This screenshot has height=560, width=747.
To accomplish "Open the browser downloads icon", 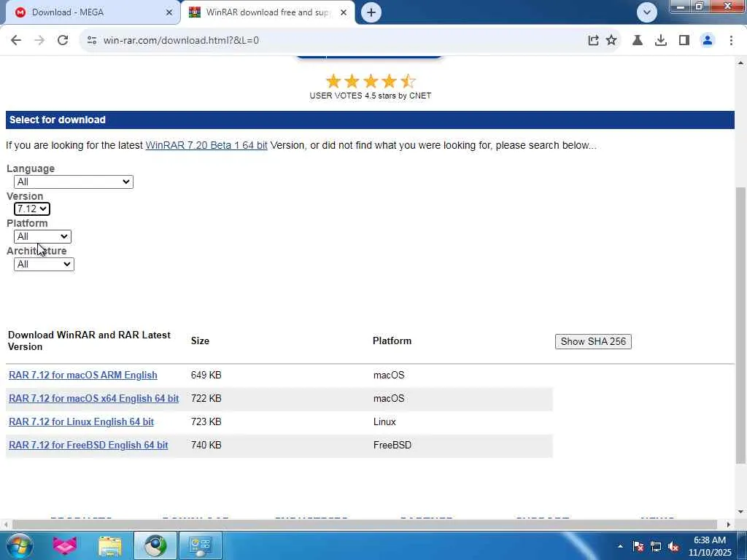I will [661, 41].
